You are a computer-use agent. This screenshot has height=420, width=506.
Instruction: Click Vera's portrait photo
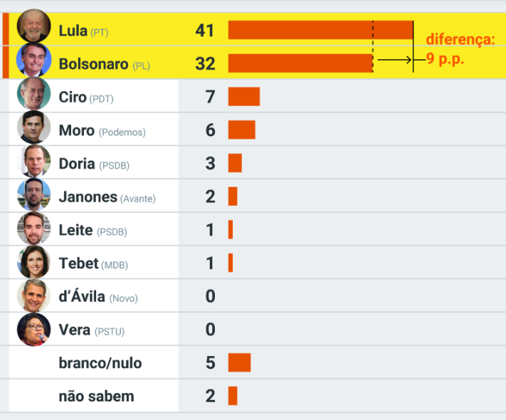pos(34,329)
